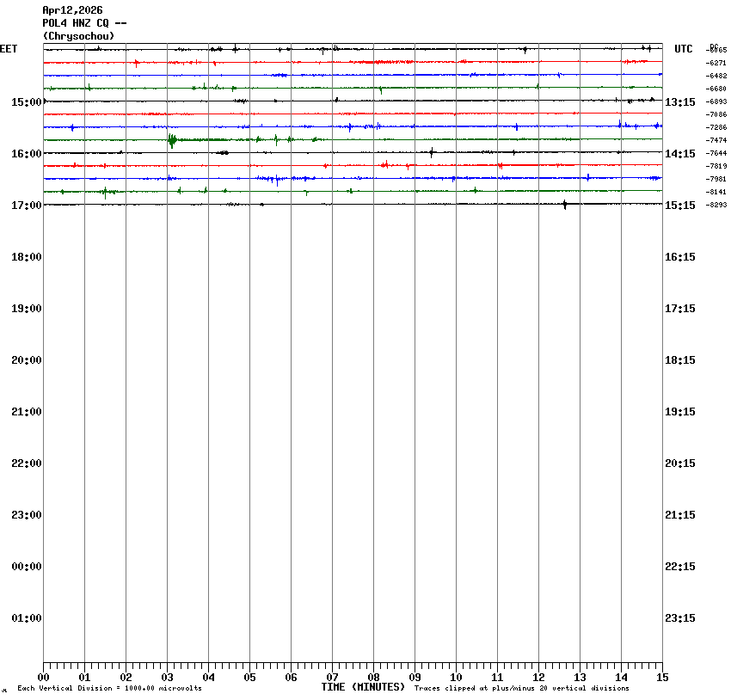This screenshot has height=700, width=731.
Task: Click minute 00 on the bottom axis
Action: coord(43,678)
